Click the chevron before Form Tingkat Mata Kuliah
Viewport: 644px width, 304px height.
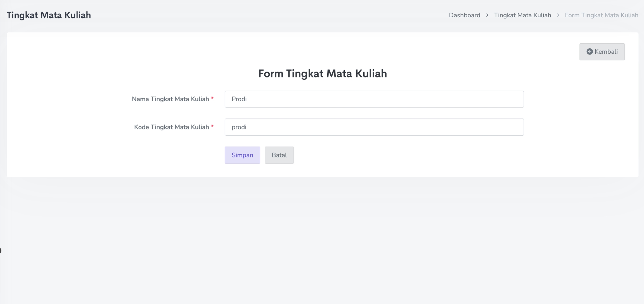pos(558,15)
